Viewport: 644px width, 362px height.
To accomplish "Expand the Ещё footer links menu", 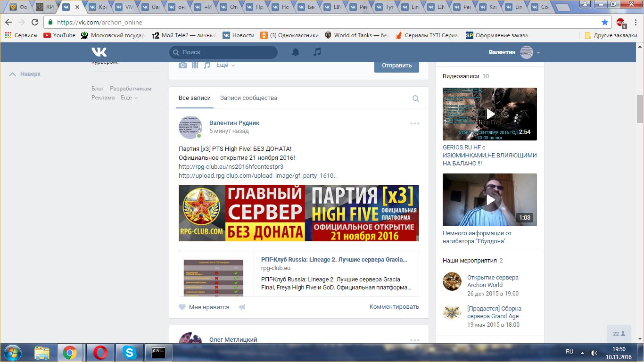I will pos(129,98).
